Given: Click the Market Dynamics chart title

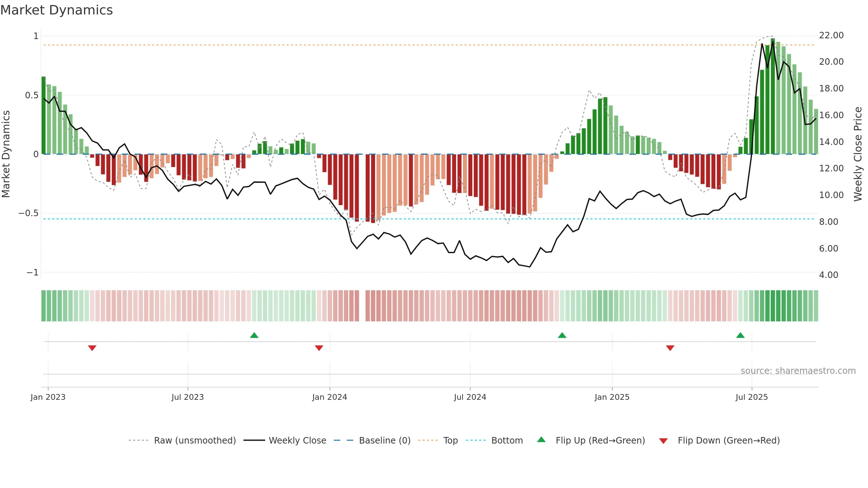Looking at the screenshot, I should tap(57, 10).
